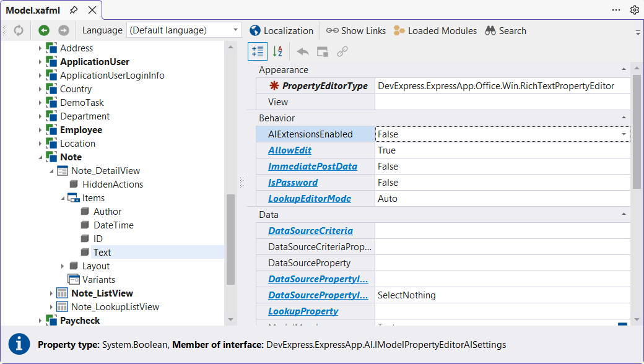Click the View property value field

pos(502,102)
